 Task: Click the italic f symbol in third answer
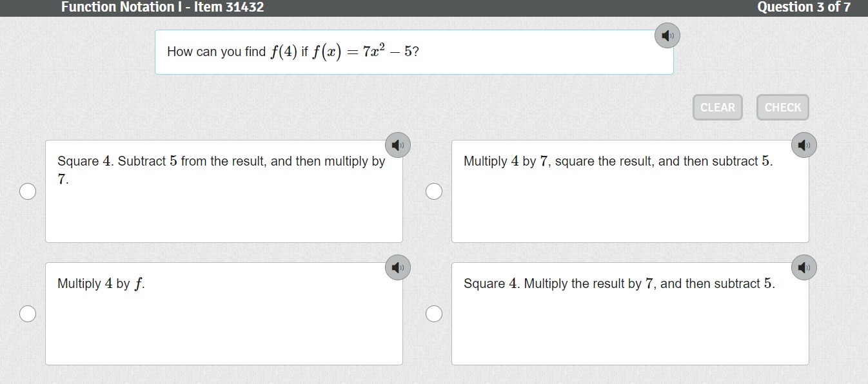[x=138, y=284]
